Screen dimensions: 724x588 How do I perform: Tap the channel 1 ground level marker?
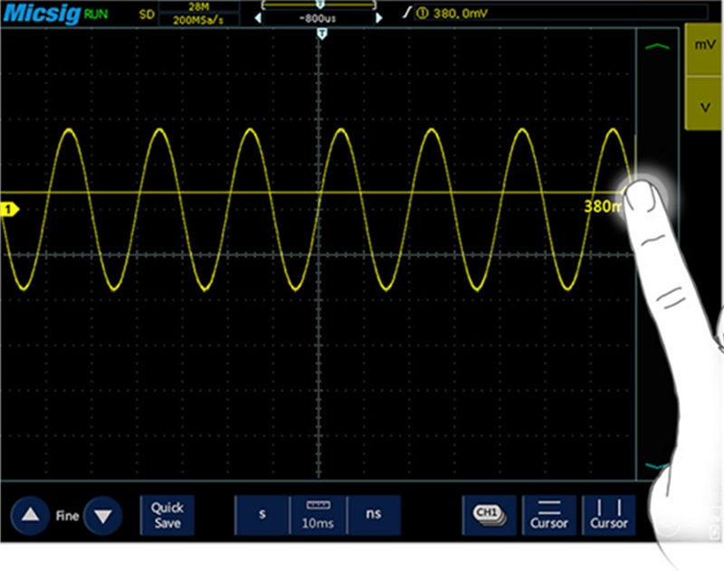tap(9, 210)
